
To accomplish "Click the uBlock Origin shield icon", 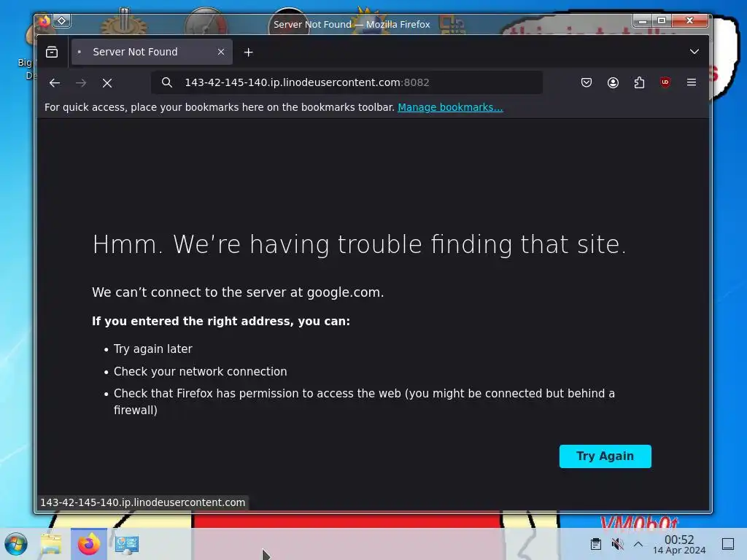I will coord(665,82).
